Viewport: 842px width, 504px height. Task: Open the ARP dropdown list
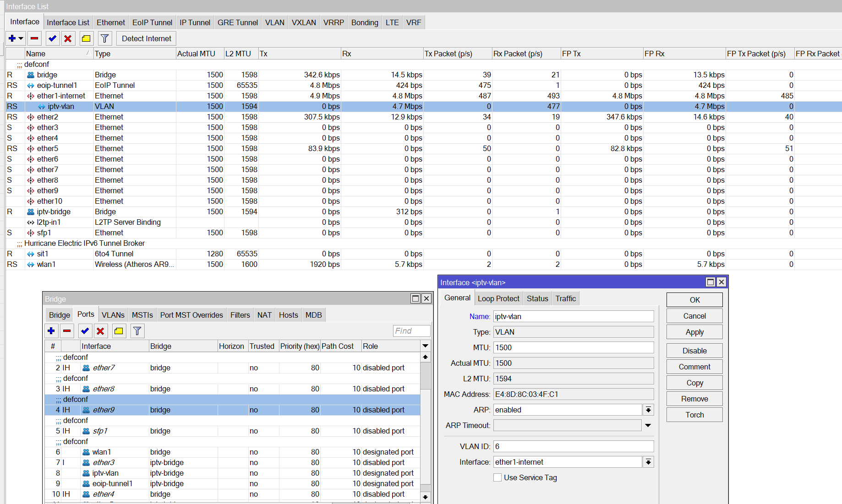point(648,410)
